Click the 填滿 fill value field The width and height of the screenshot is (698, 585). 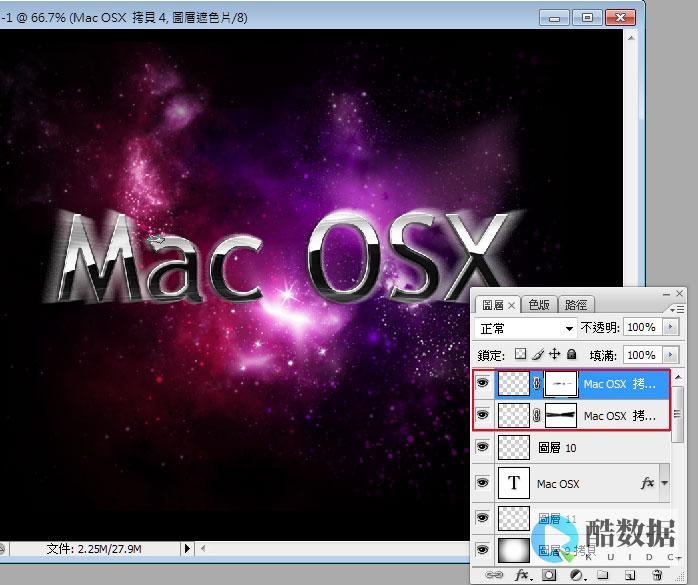(643, 355)
